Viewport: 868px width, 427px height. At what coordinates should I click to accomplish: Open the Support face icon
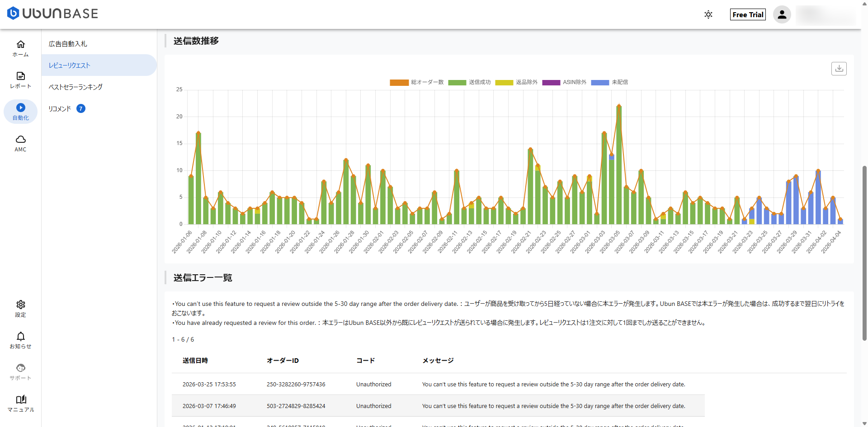21,368
